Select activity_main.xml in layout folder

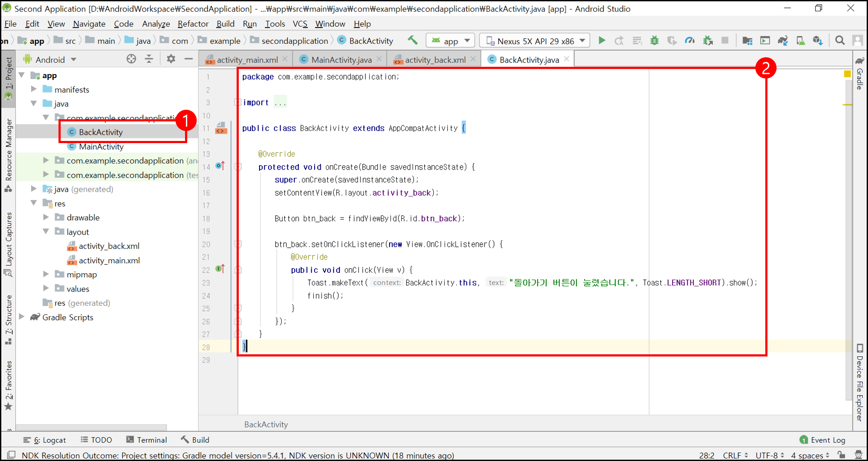[109, 260]
